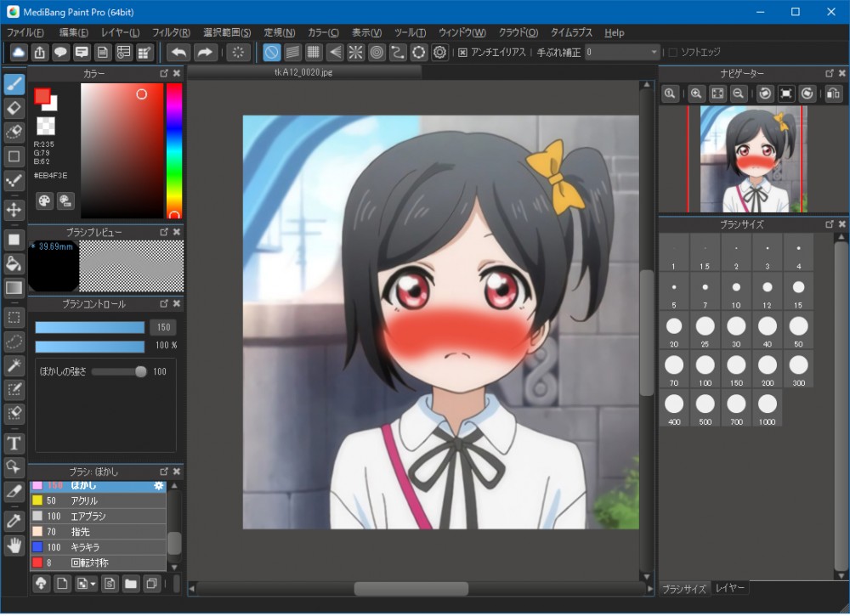Viewport: 850px width, 616px height.
Task: Undock the ブラシサイズ panel
Action: click(x=830, y=223)
